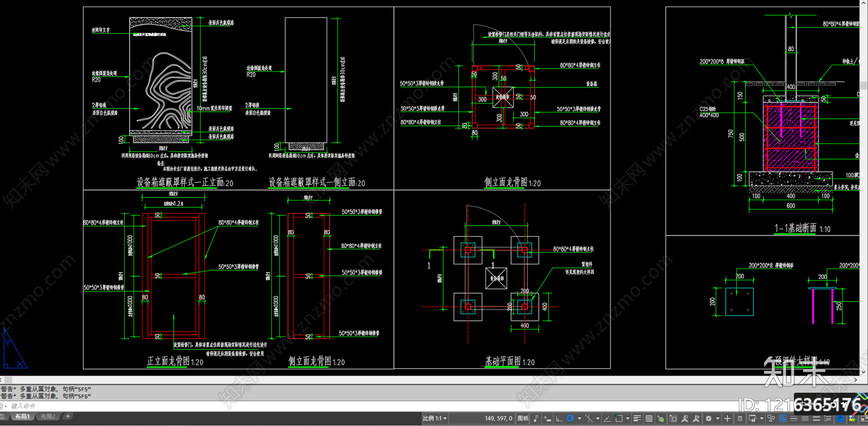Expand object snap settings dropdown arrow

tap(628, 418)
